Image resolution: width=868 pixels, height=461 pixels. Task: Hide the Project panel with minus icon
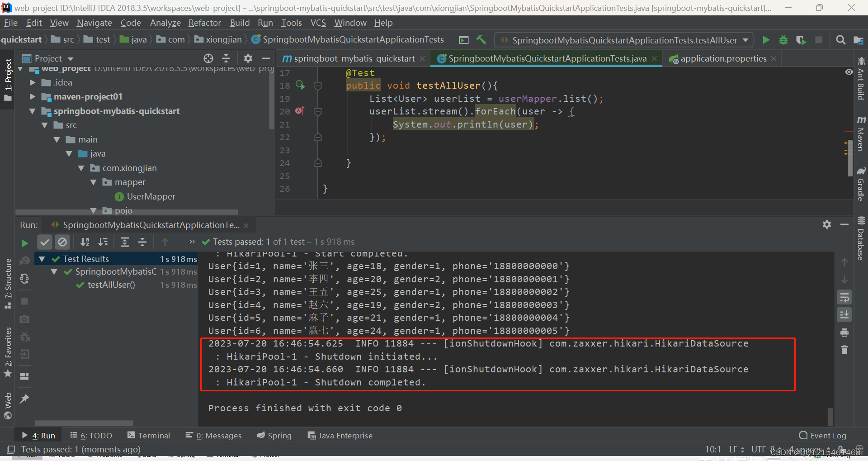266,58
